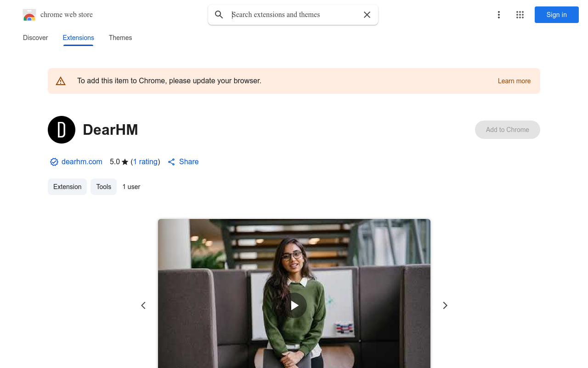Visit the dearhm.com publisher link

(82, 162)
